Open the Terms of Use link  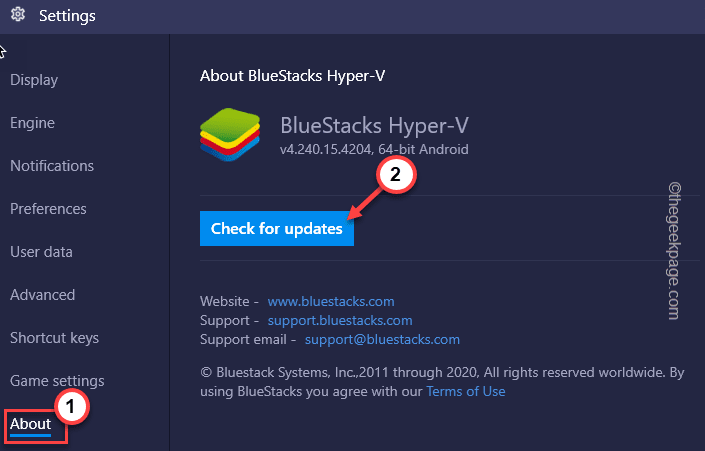466,391
